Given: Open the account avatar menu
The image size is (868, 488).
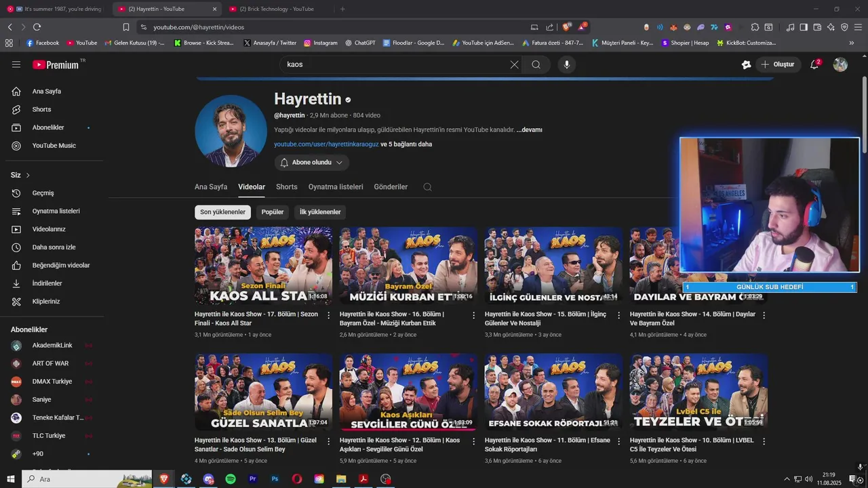Looking at the screenshot, I should coord(840,64).
